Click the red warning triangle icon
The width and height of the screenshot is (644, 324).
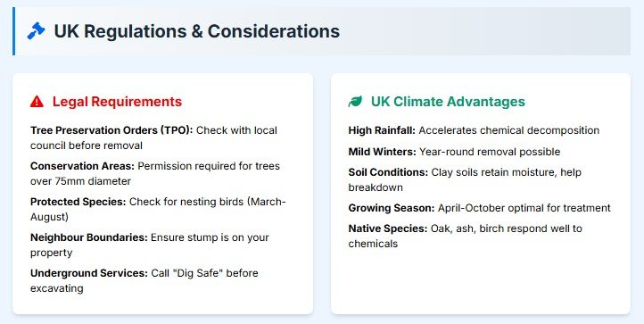coord(37,102)
